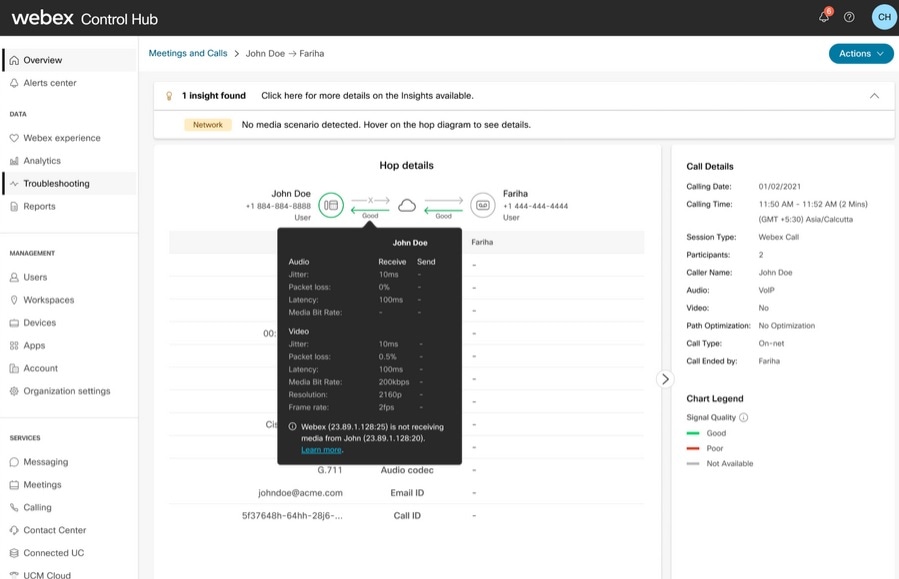This screenshot has width=899, height=579.
Task: Click the red Poor legend swatch
Action: [x=693, y=448]
